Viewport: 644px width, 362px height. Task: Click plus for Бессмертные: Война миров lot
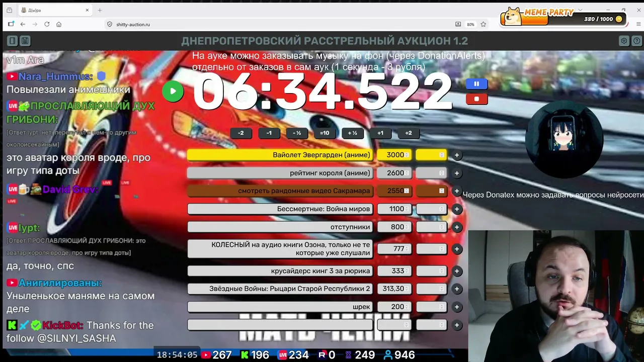point(457,209)
